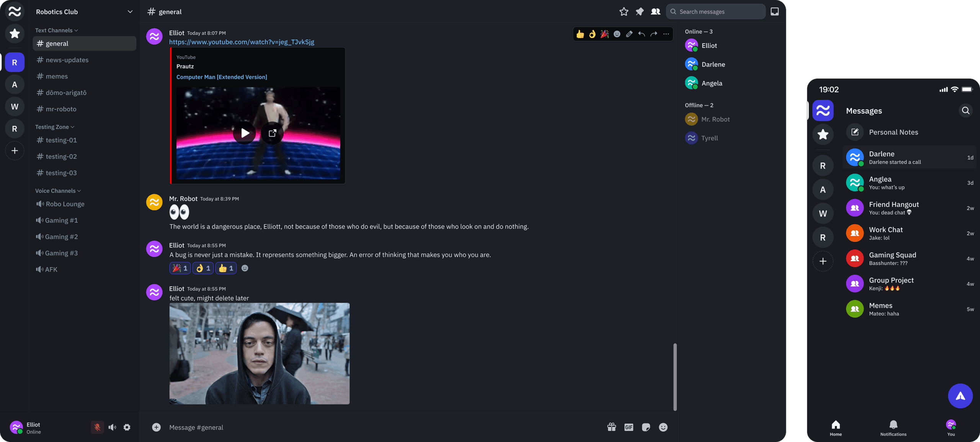980x442 pixels.
Task: Open the sticker picker icon
Action: 646,427
